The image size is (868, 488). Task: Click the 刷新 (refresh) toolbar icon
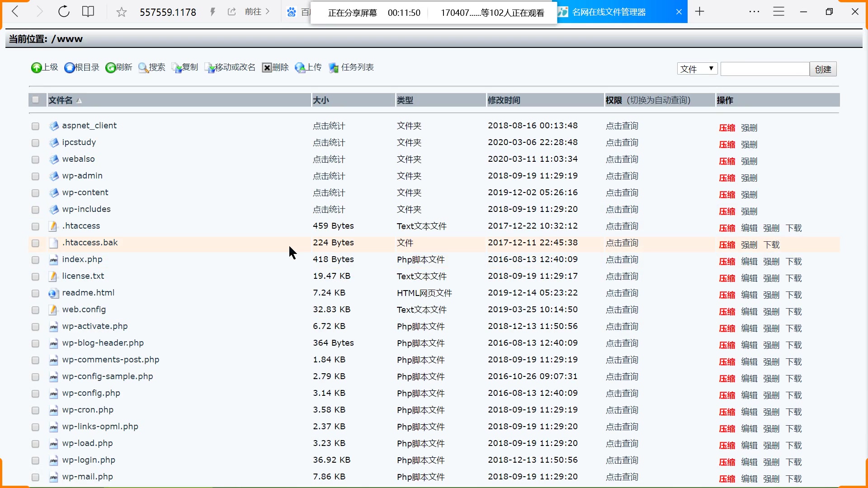click(111, 68)
